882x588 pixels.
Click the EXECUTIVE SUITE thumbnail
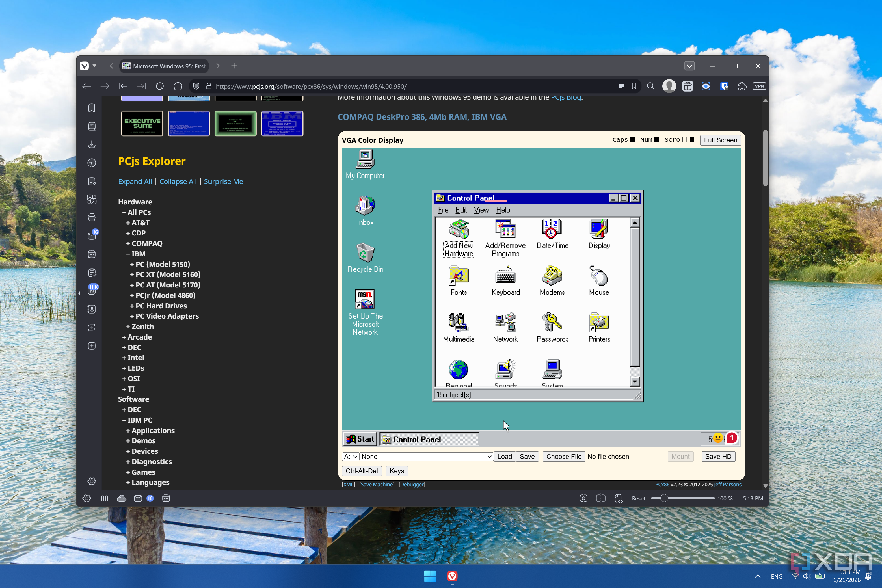[142, 123]
